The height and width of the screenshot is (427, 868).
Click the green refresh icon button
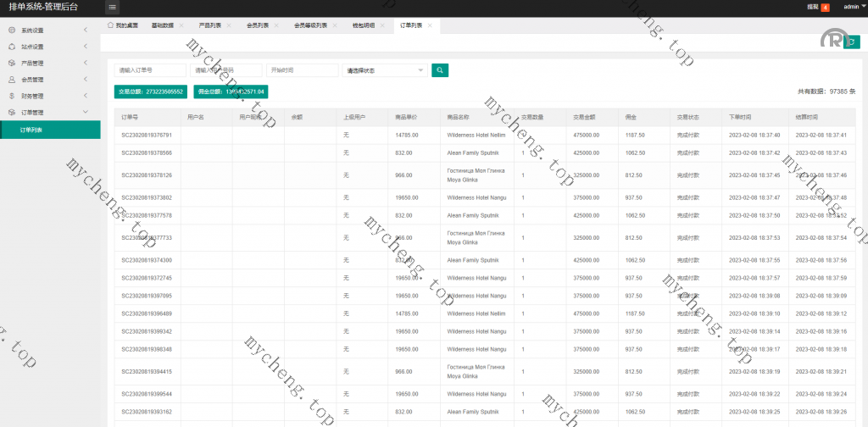852,41
